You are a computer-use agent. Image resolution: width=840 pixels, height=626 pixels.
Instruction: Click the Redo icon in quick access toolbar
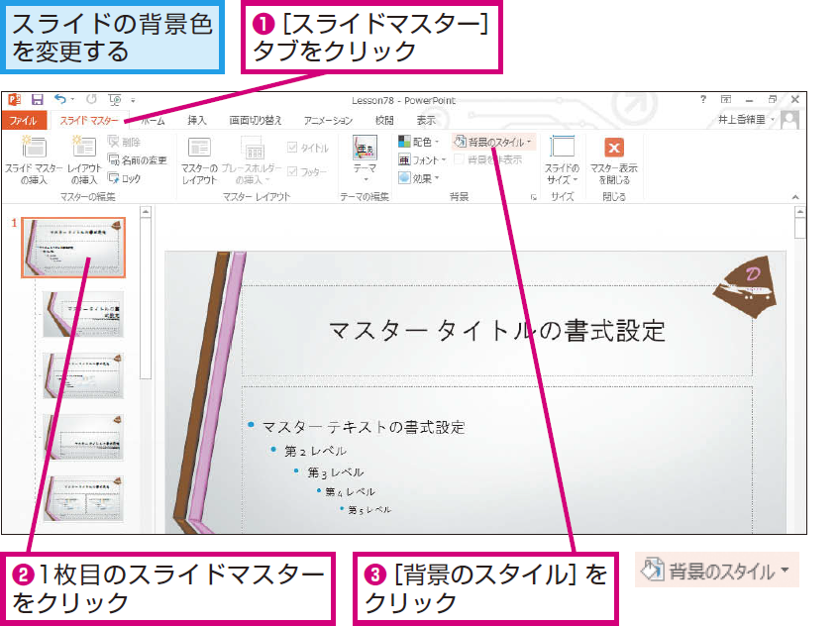click(x=91, y=99)
